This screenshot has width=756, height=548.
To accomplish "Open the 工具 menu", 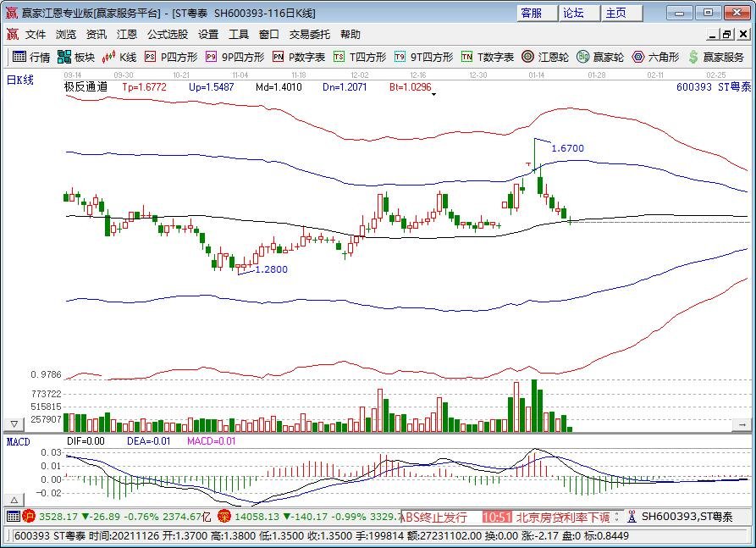I will click(x=238, y=34).
